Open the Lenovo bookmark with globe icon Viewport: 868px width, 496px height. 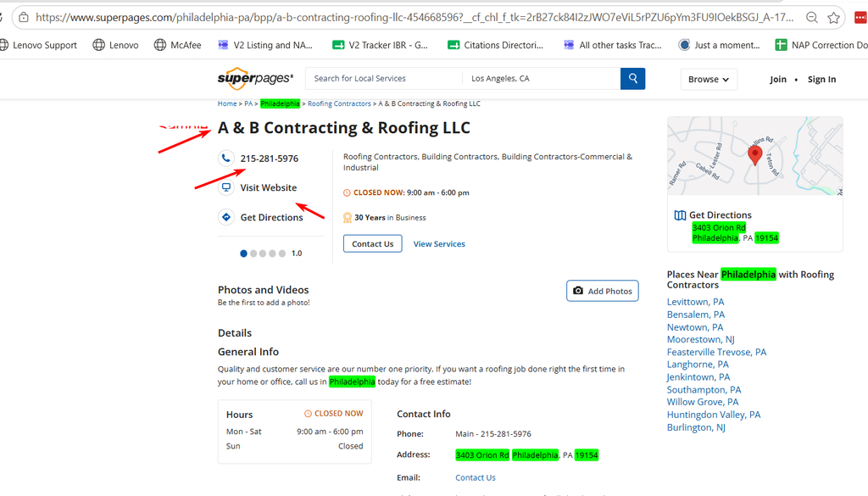(x=115, y=45)
